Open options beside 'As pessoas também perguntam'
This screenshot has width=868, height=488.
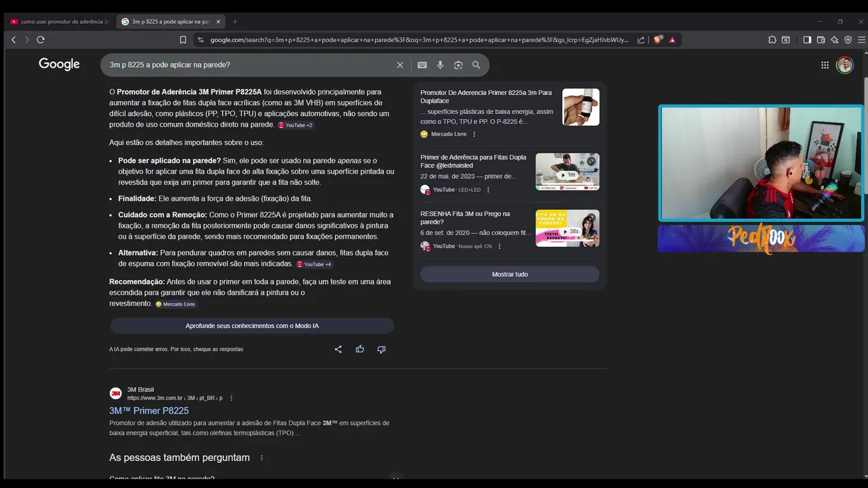click(x=262, y=457)
